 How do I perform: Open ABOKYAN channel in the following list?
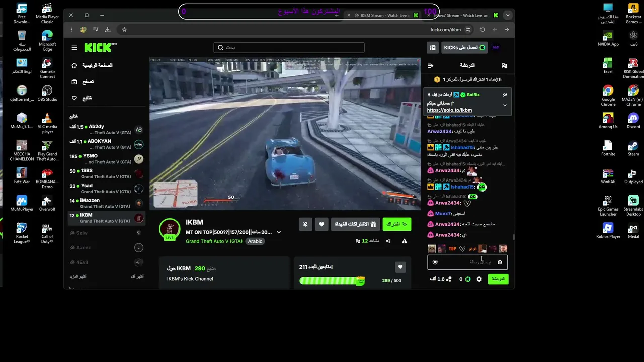tap(107, 144)
